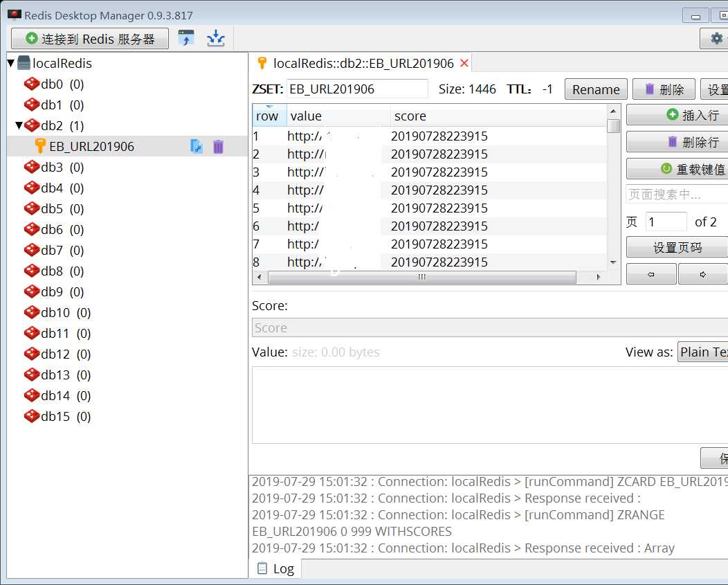This screenshot has width=728, height=585.
Task: Click the db3 database icon
Action: pyautogui.click(x=32, y=168)
